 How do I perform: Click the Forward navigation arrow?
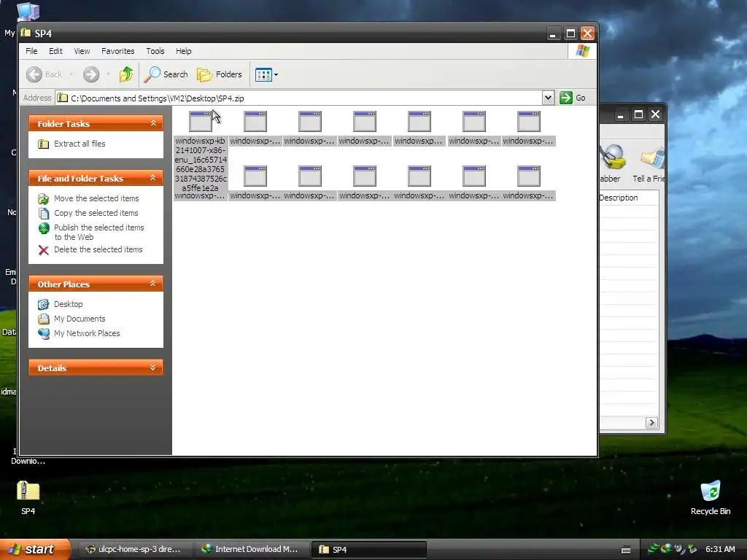(x=91, y=74)
